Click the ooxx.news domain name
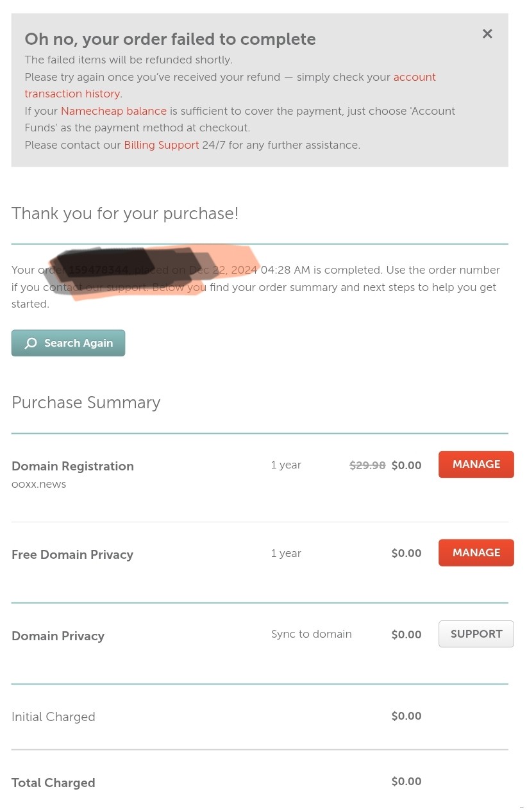This screenshot has height=812, width=527. 39,485
